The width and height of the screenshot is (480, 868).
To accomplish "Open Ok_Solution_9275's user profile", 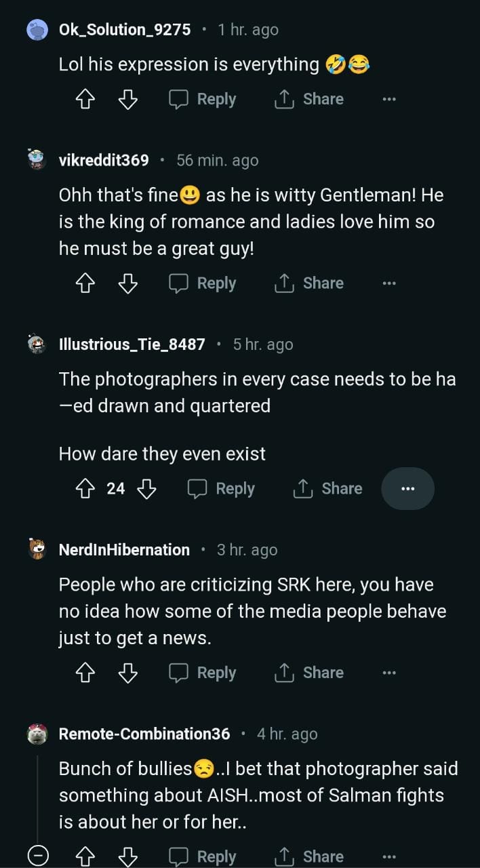I will pos(125,30).
